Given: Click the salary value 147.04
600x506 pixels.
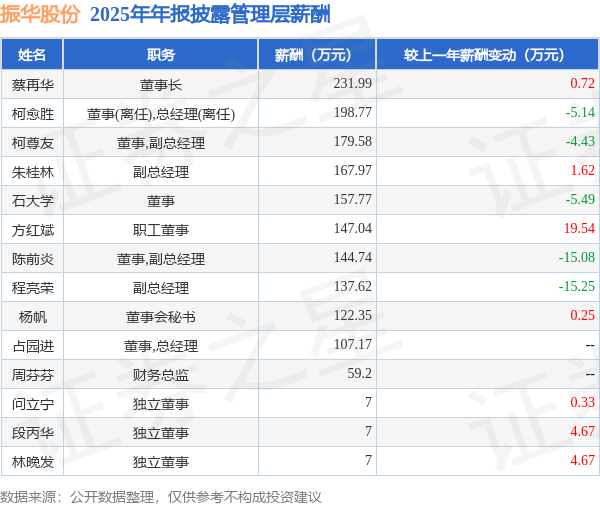Looking at the screenshot, I should tap(352, 228).
